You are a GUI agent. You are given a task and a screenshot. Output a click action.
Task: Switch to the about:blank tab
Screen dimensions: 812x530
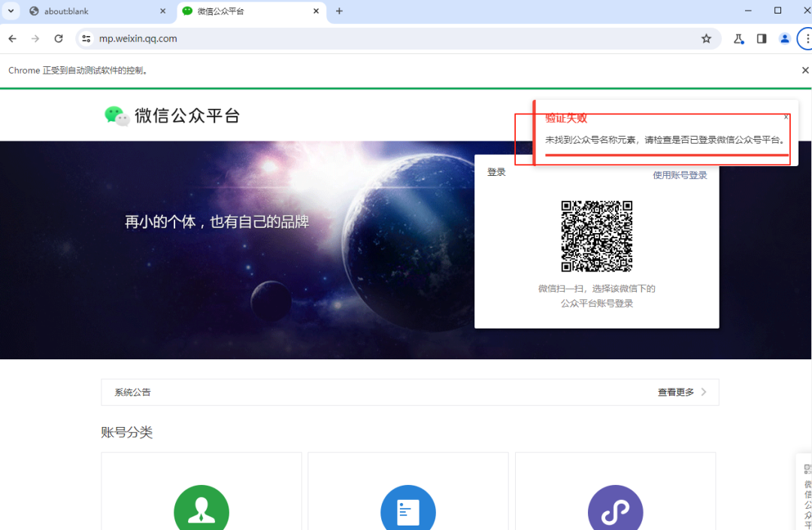tap(98, 11)
